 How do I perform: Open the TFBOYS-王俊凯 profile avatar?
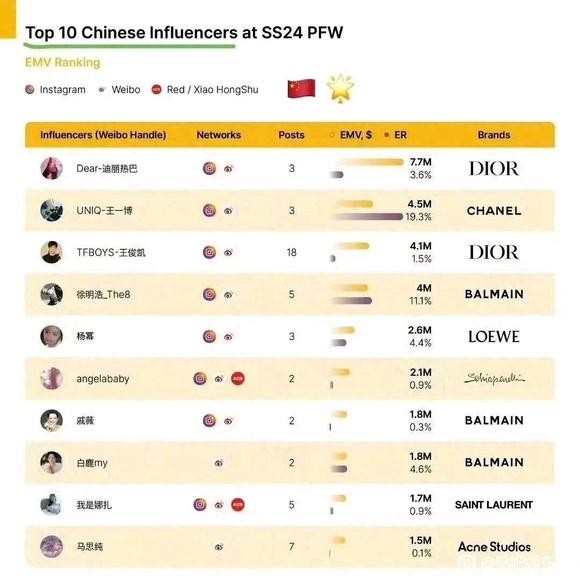pos(51,252)
